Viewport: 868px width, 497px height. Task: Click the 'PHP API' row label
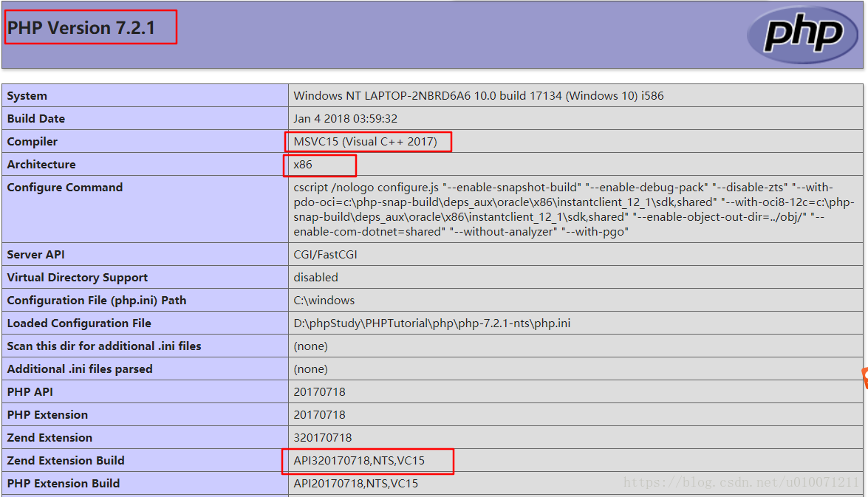30,392
